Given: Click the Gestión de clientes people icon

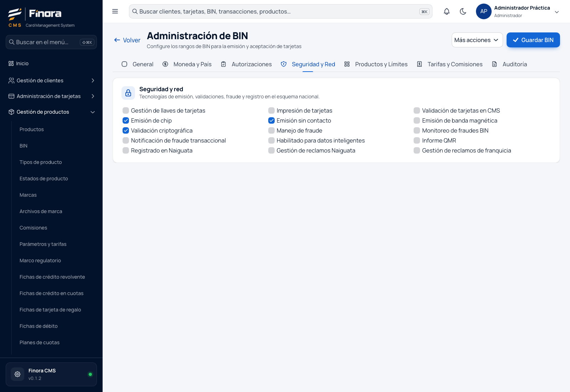Looking at the screenshot, I should pos(11,81).
